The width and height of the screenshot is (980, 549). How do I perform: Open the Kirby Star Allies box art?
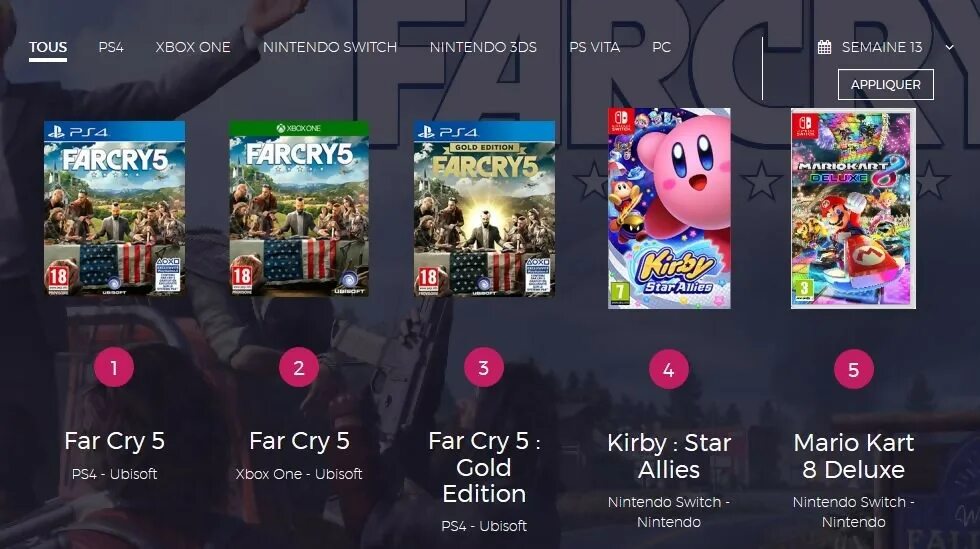(x=669, y=208)
